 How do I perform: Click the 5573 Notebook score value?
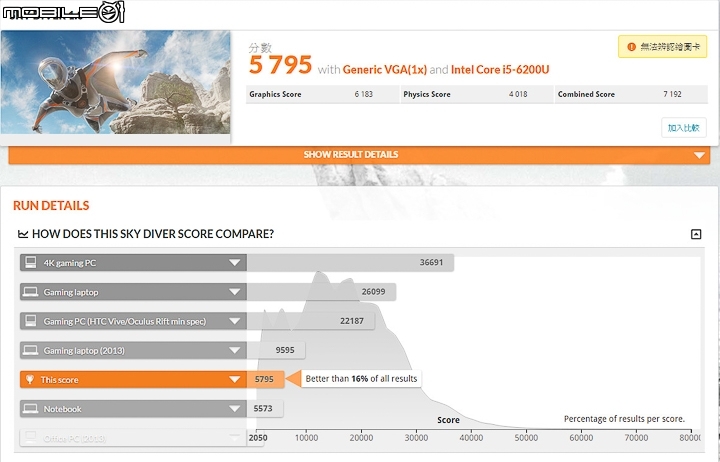coord(263,408)
